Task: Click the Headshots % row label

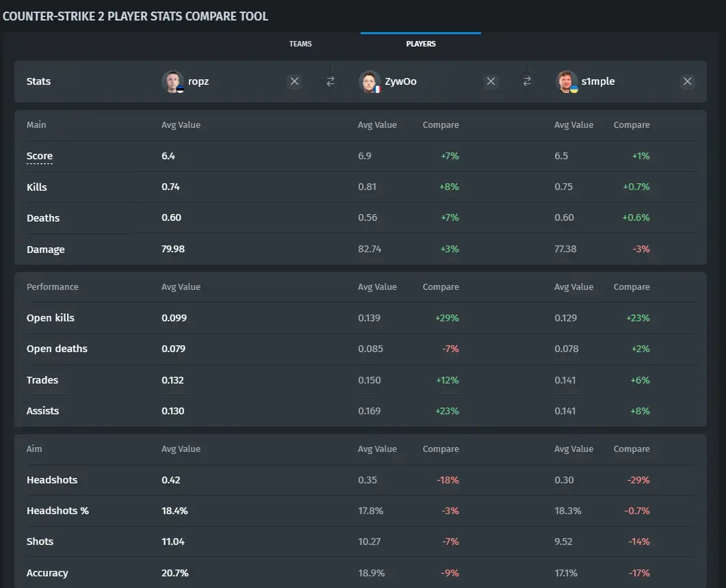Action: point(57,511)
